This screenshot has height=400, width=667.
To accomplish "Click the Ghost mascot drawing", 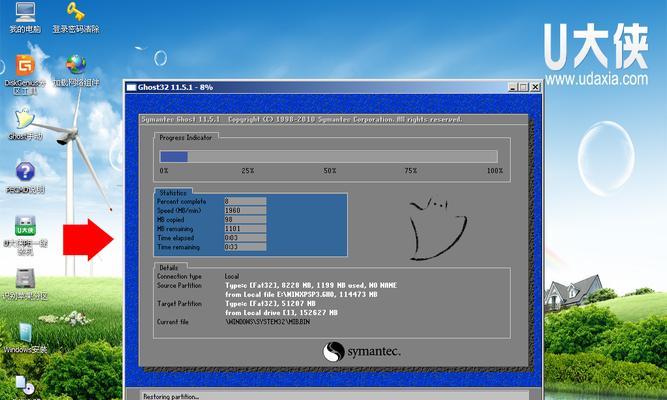I will click(x=438, y=229).
